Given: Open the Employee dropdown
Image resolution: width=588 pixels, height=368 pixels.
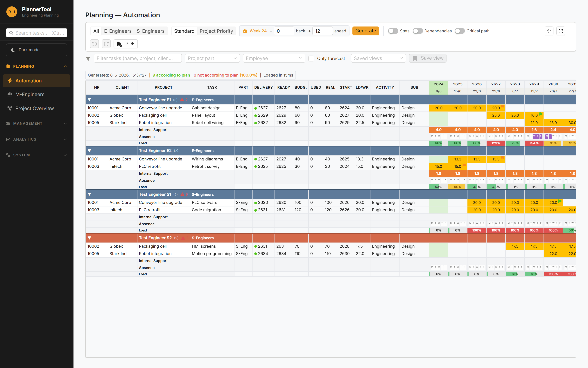Looking at the screenshot, I should (274, 58).
